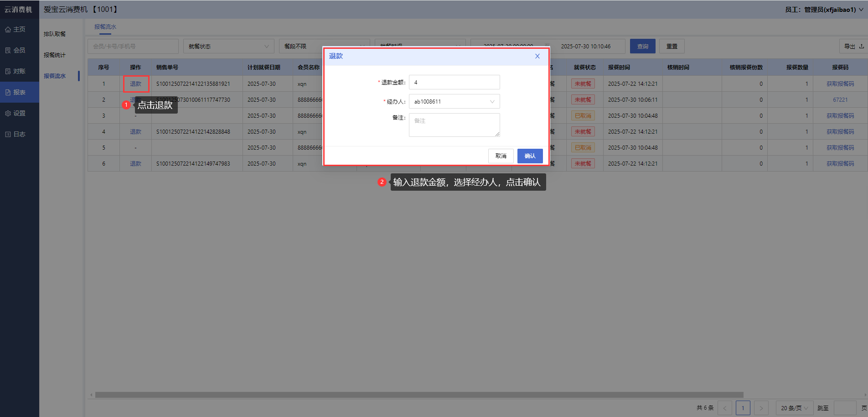Click the 退款金额 input field
Image resolution: width=868 pixels, height=417 pixels.
pyautogui.click(x=454, y=83)
